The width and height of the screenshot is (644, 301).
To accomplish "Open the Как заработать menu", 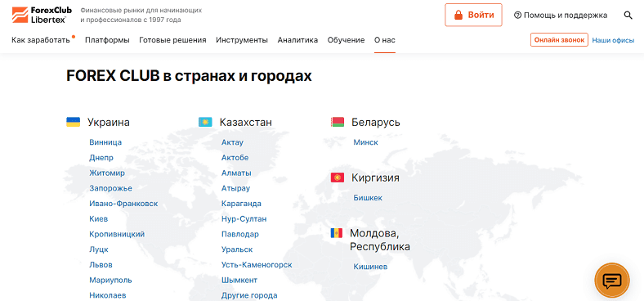I will click(41, 40).
